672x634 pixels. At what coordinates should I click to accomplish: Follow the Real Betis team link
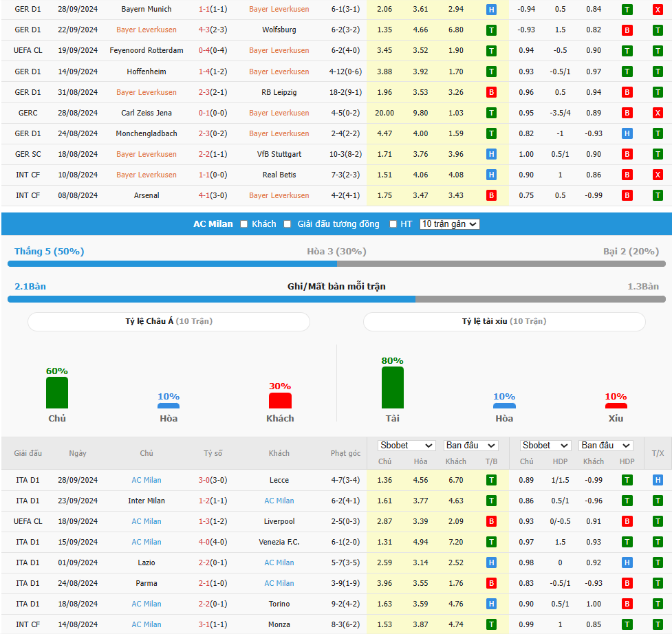point(279,175)
